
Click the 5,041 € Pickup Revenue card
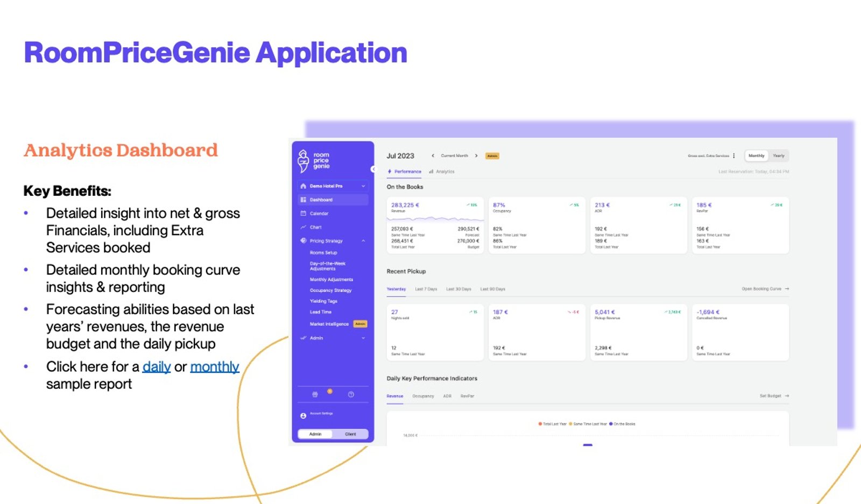pos(638,332)
